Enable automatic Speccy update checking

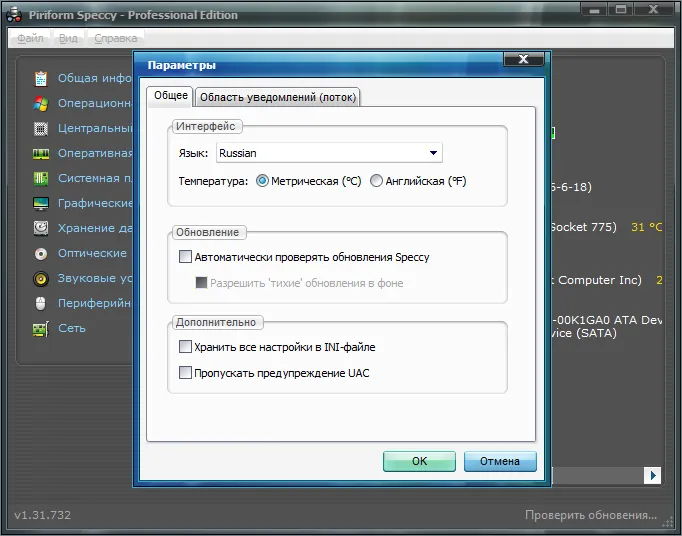(185, 257)
